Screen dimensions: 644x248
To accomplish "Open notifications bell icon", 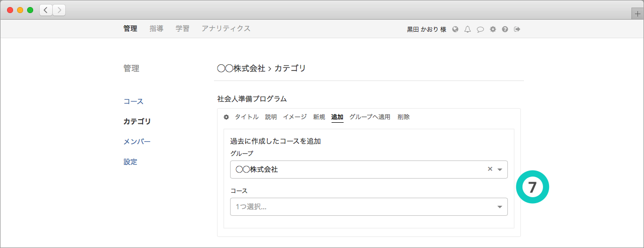I will click(x=468, y=29).
